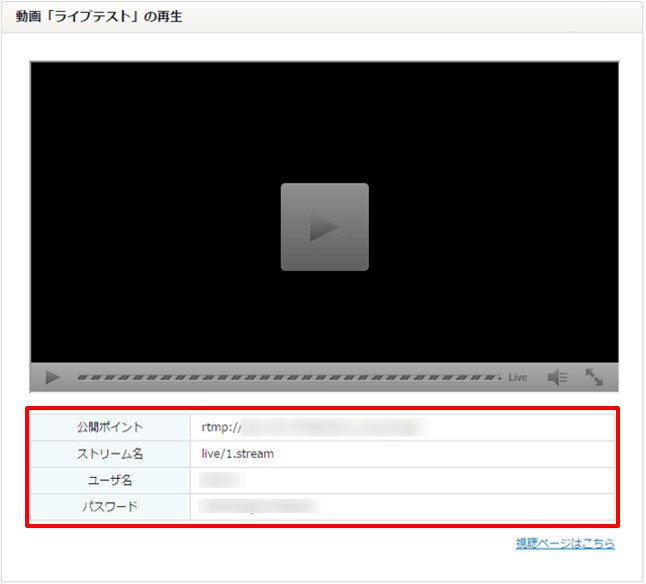The width and height of the screenshot is (646, 584).
Task: Click the 公開ポイント label cell
Action: 110,427
